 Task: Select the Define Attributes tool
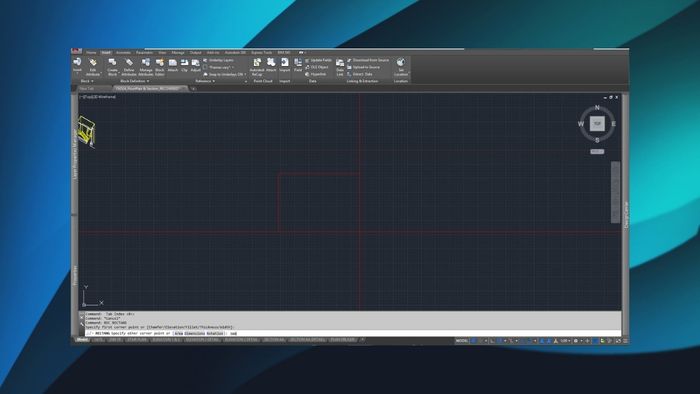pyautogui.click(x=129, y=66)
